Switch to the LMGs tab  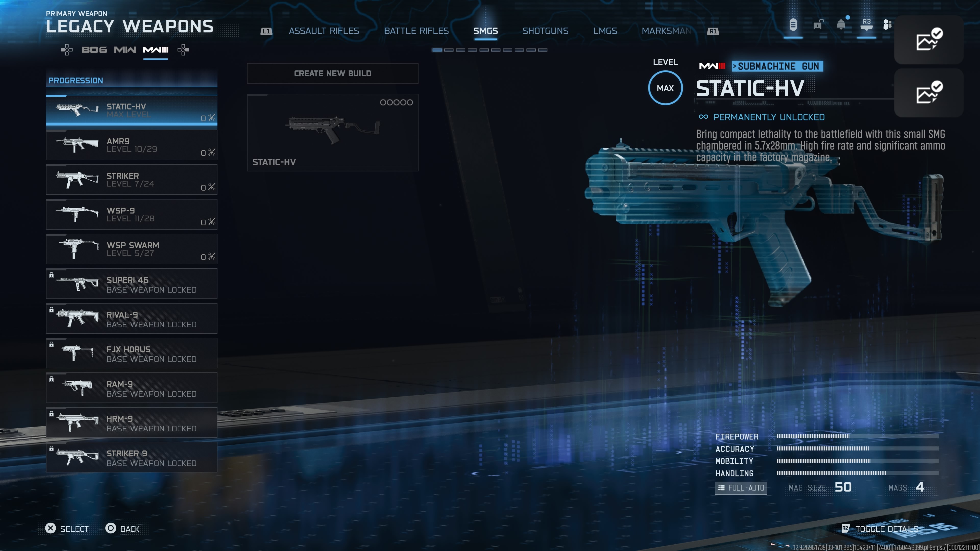(605, 31)
